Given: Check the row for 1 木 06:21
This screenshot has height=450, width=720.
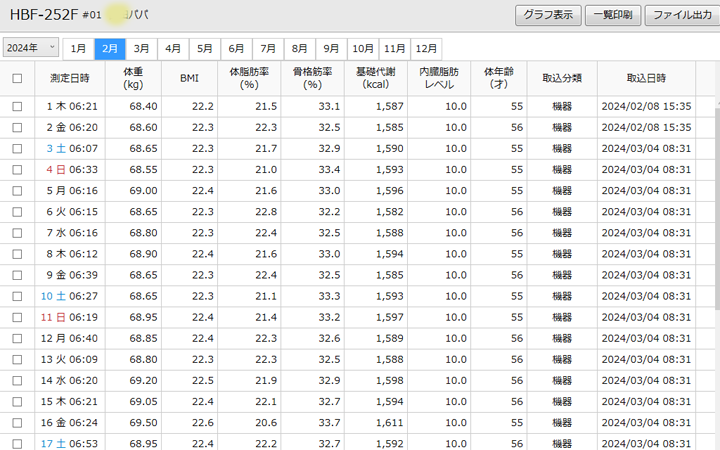Looking at the screenshot, I should click(17, 106).
